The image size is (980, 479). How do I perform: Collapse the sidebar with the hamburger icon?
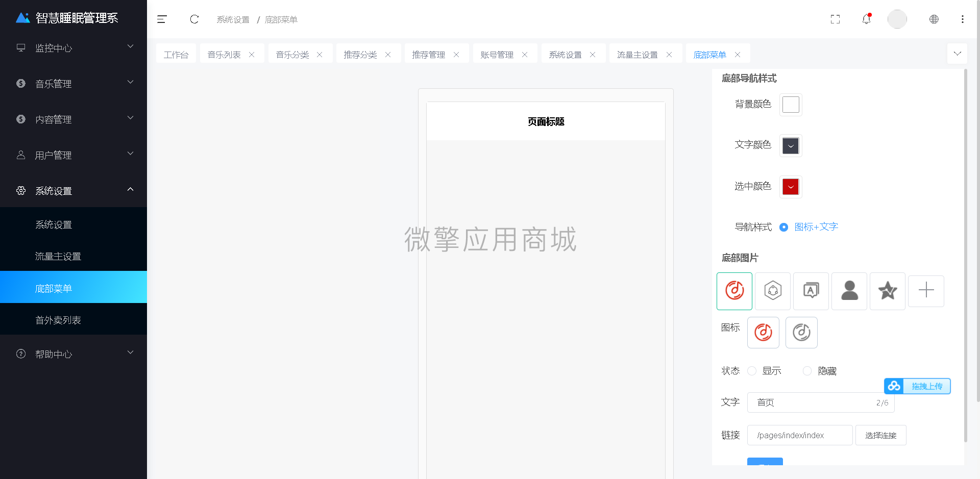pos(162,19)
